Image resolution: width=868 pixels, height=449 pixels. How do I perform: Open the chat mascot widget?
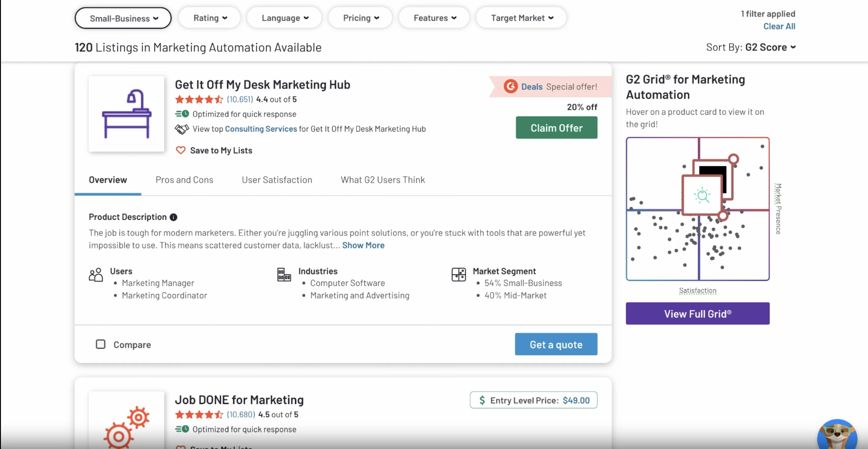click(837, 435)
